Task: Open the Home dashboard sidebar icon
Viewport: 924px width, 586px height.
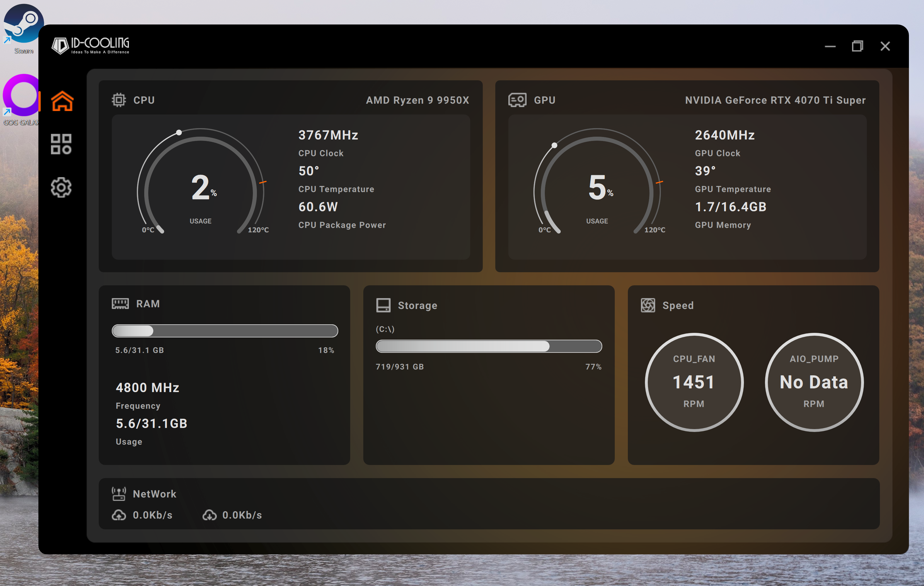Action: (62, 101)
